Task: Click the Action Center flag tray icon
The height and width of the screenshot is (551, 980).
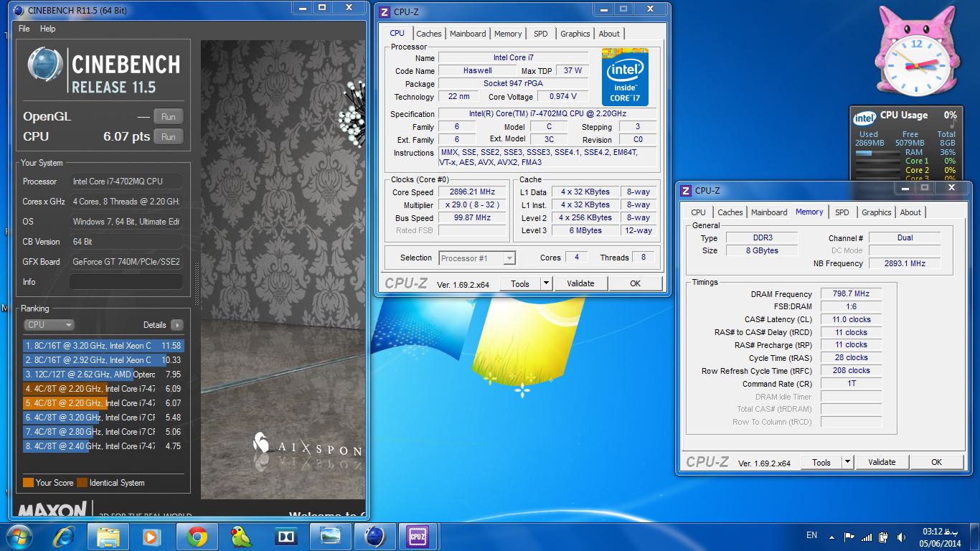Action: 849,537
